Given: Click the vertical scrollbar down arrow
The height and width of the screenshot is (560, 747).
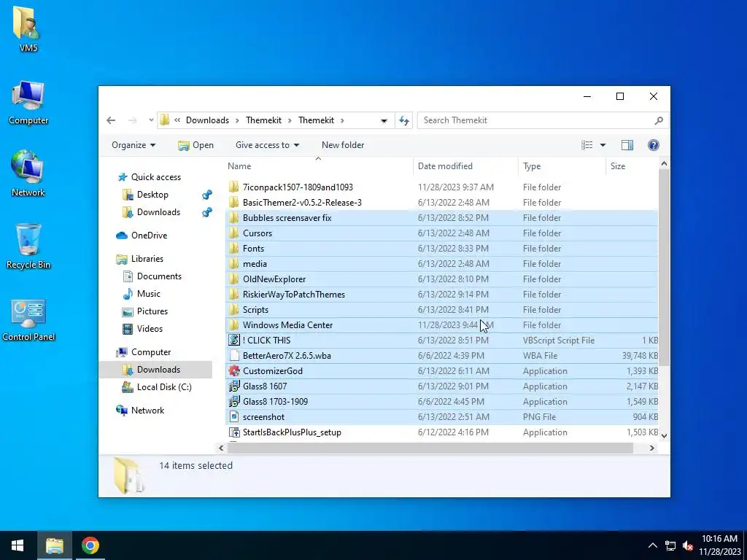Looking at the screenshot, I should tap(664, 436).
